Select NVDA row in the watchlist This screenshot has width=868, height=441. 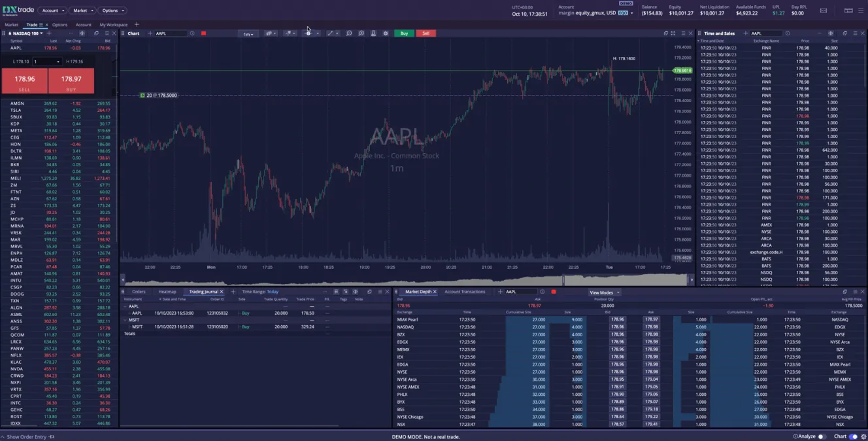click(58, 369)
